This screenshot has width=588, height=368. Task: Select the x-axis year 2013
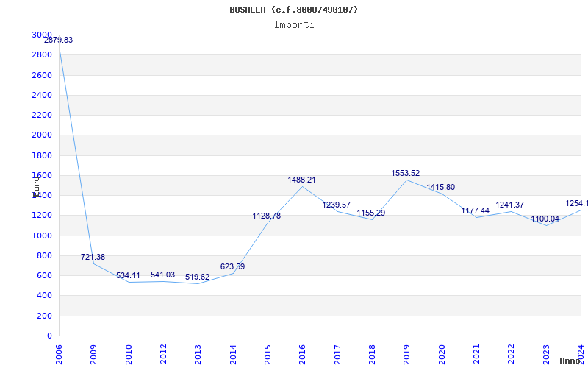point(198,354)
